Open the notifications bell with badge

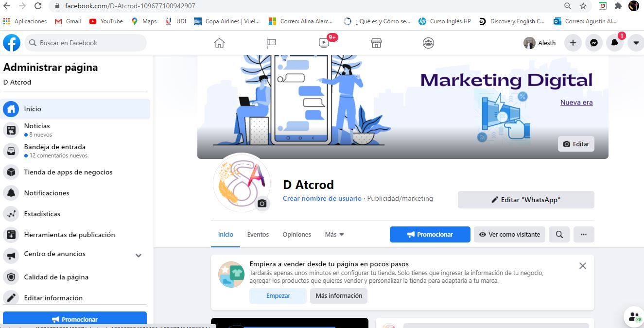[615, 43]
